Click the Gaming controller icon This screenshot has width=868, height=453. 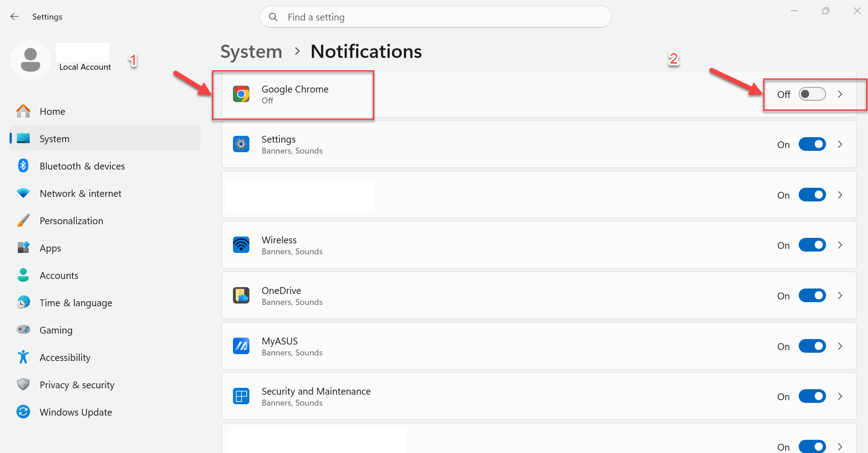(23, 329)
